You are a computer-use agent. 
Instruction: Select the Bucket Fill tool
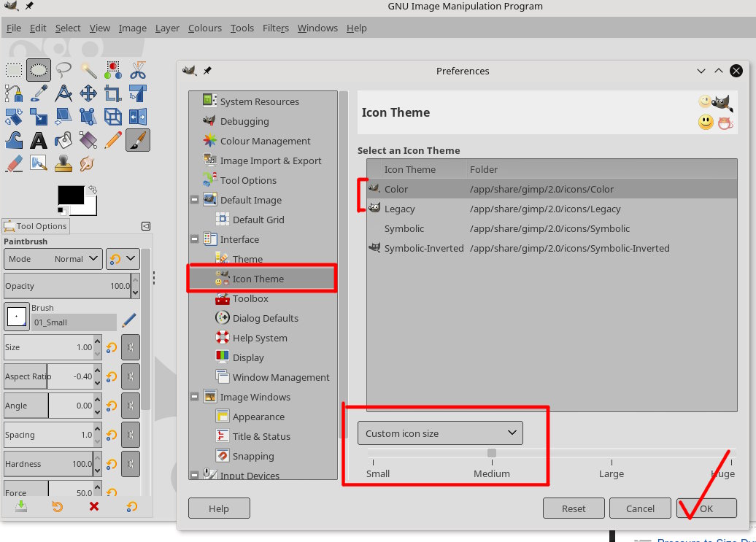(63, 140)
